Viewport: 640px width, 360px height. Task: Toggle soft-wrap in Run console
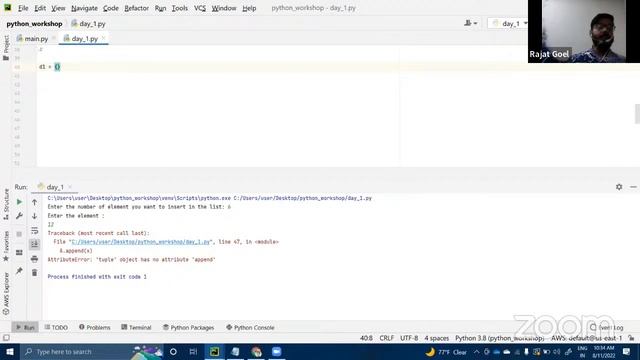coord(35,231)
